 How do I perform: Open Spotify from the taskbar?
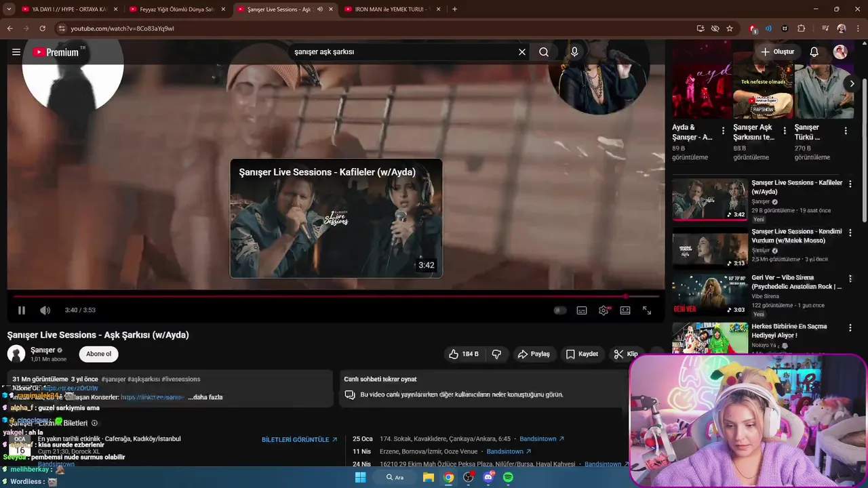[508, 477]
